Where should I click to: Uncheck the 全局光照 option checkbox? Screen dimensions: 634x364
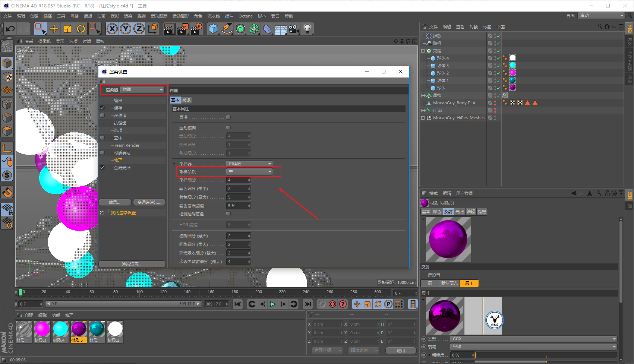click(102, 168)
